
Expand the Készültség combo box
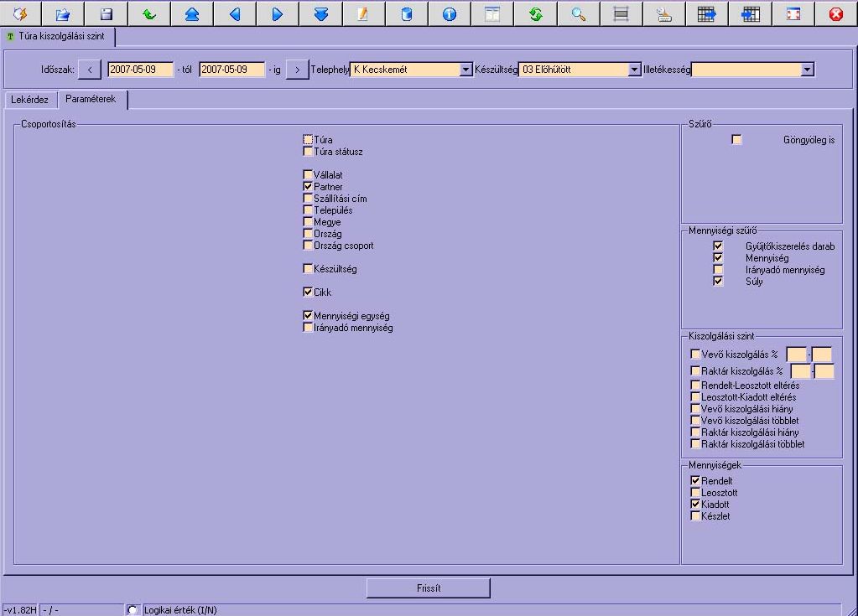point(635,70)
